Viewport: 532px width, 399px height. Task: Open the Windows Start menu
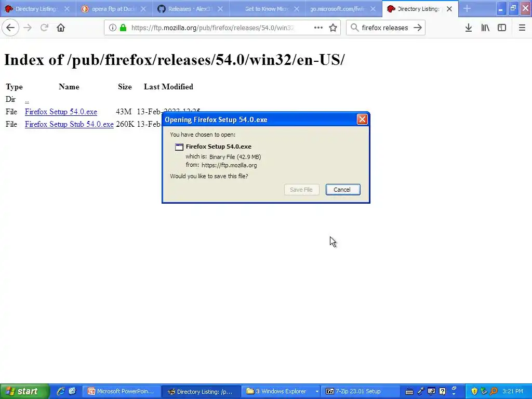tap(24, 391)
